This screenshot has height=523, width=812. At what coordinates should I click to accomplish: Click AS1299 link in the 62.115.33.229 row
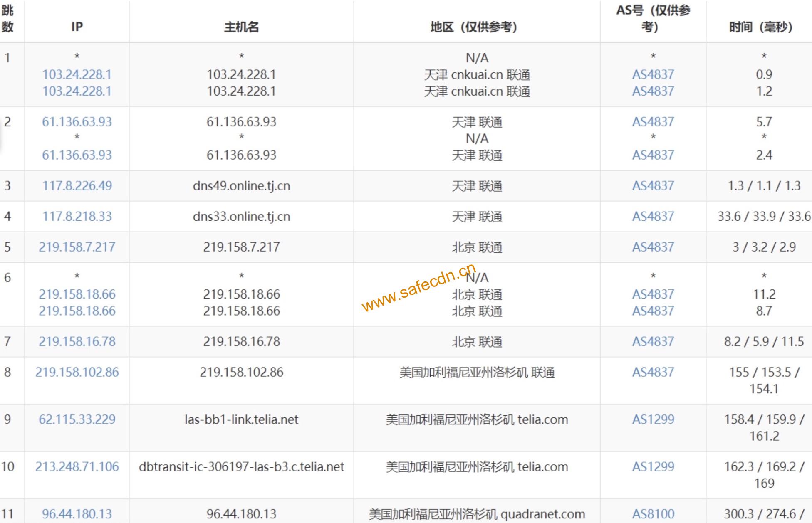653,419
